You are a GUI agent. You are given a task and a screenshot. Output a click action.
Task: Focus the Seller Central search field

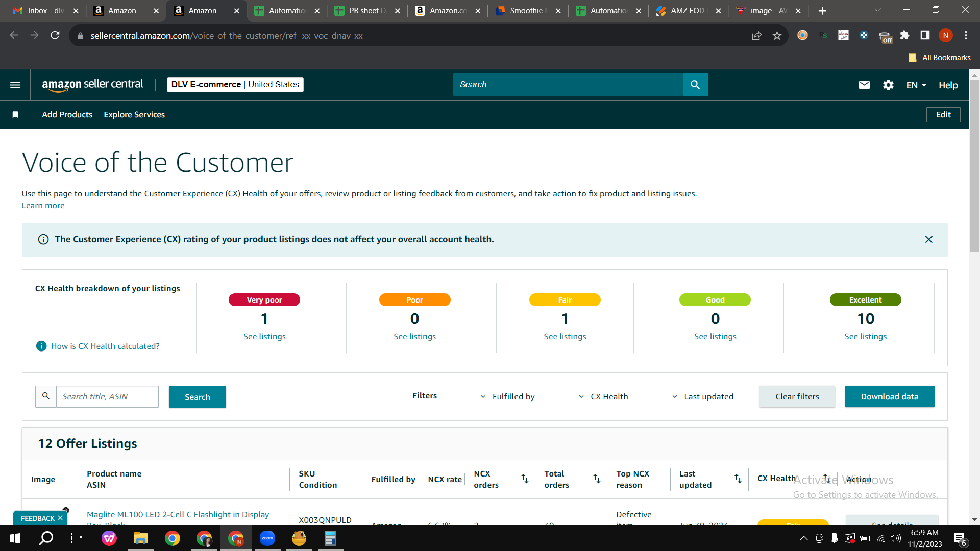tap(568, 85)
